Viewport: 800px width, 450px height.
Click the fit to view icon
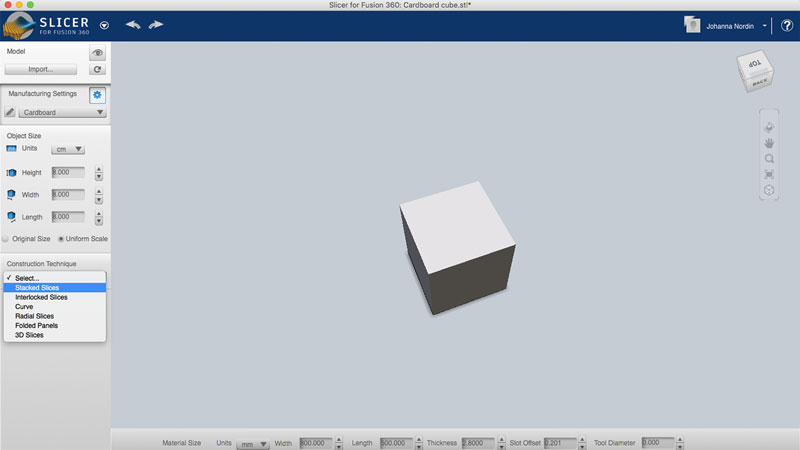pyautogui.click(x=769, y=174)
